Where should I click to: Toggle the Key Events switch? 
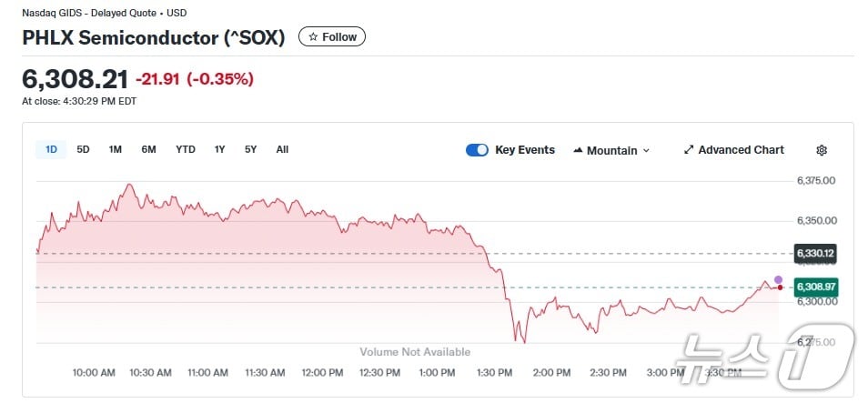tap(477, 150)
